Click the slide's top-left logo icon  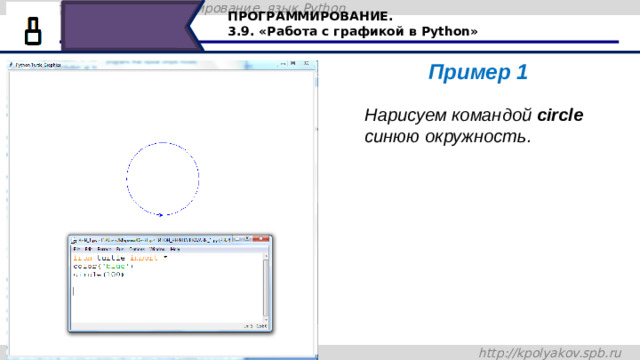(33, 31)
